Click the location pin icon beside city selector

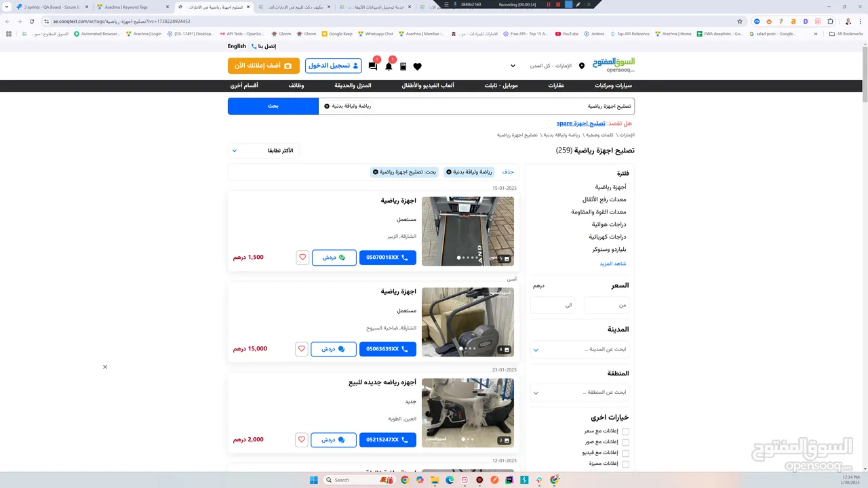[581, 66]
